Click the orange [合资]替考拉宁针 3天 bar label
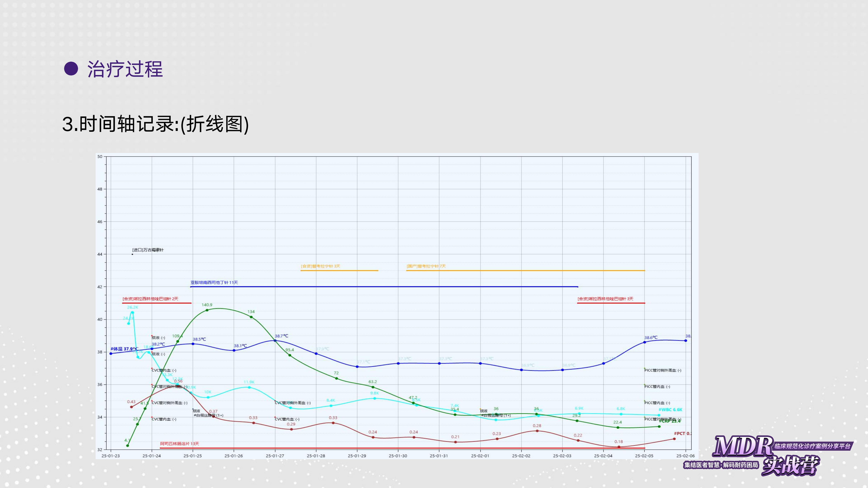Screen dimensions: 868x488 click(320, 266)
